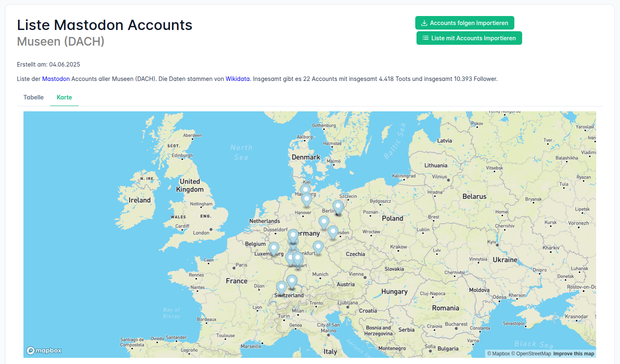Click the marker just below Hamburg, north of Hanover

click(307, 200)
